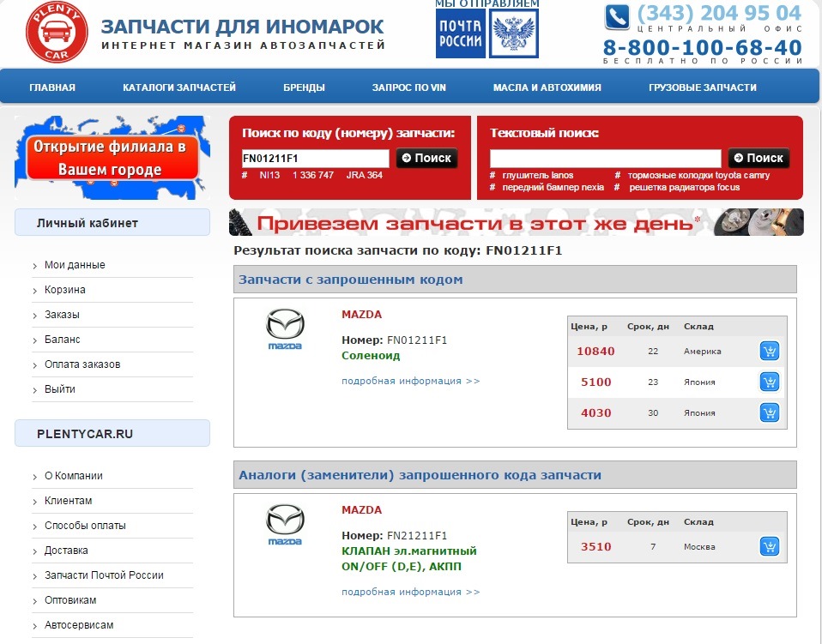822x644 pixels.
Task: Click the Russian Post eagle emblem
Action: pos(514,34)
